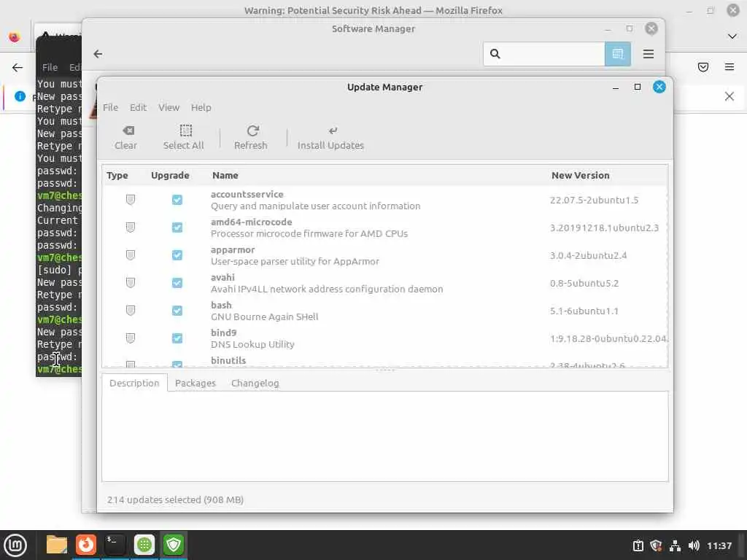
Task: Click the shield type icon for bash
Action: point(131,311)
